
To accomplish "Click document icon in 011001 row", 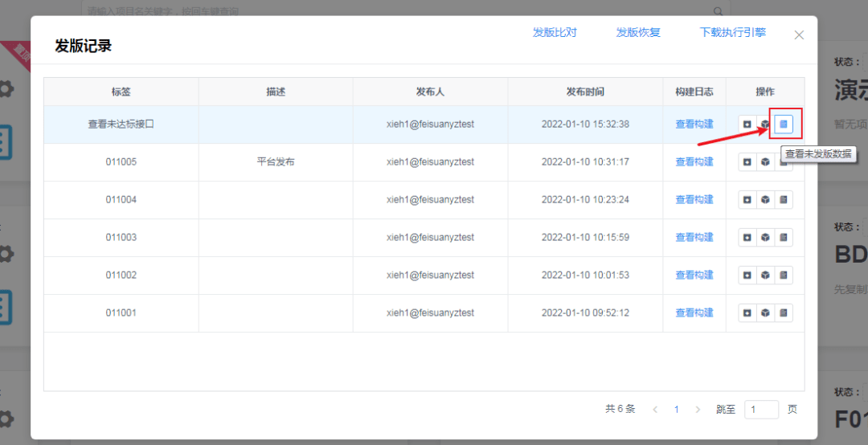I will 784,312.
